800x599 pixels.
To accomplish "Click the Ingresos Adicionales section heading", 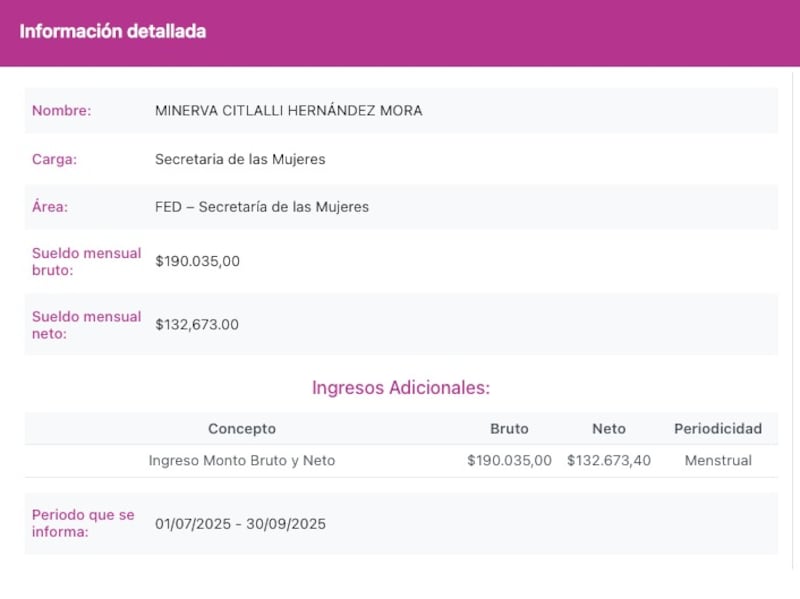I will tap(400, 388).
